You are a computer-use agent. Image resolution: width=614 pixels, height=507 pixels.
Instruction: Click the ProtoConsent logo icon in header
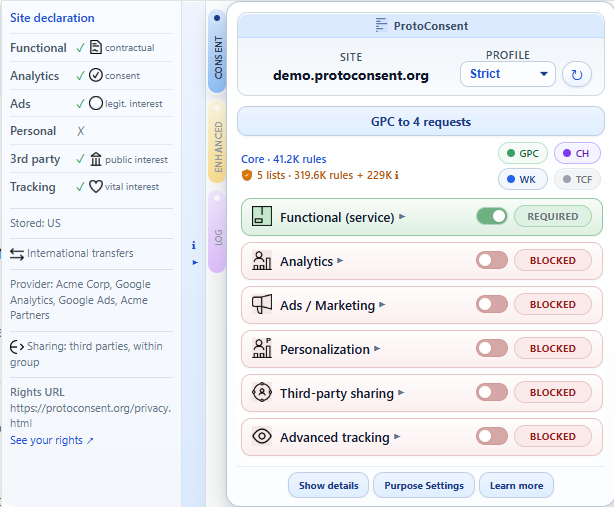click(381, 25)
